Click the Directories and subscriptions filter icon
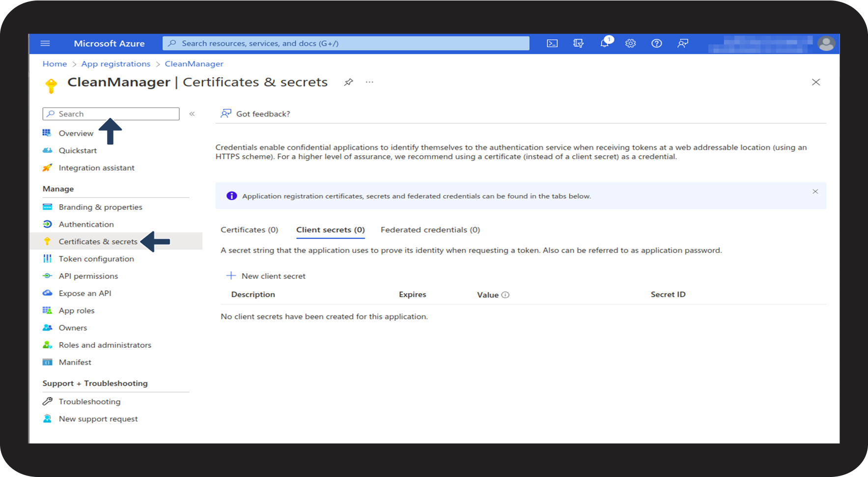Image resolution: width=868 pixels, height=477 pixels. tap(578, 43)
